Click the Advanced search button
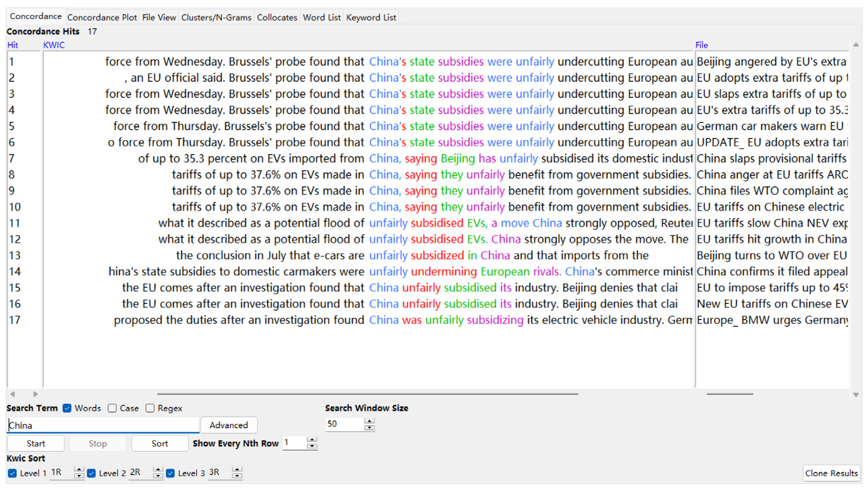 (228, 425)
